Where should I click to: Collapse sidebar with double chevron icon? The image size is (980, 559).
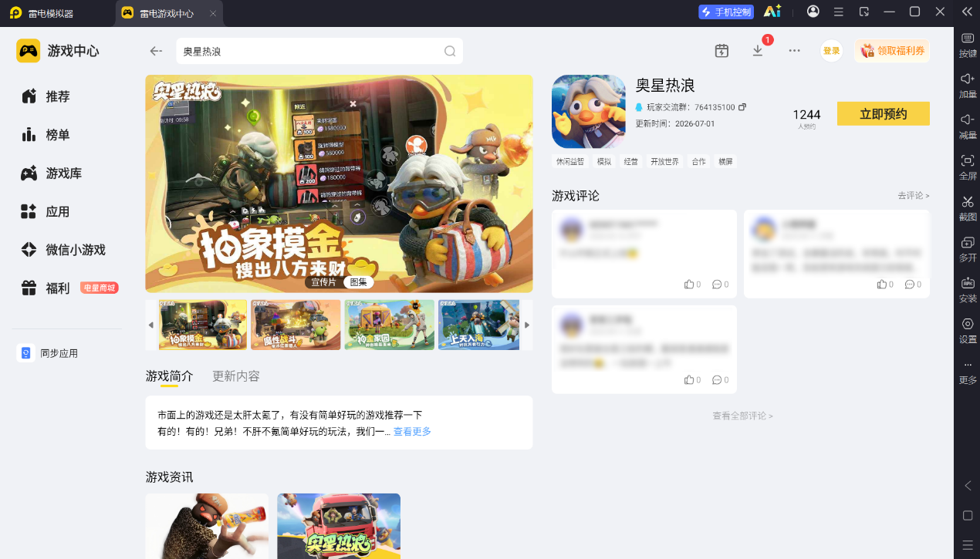967,12
